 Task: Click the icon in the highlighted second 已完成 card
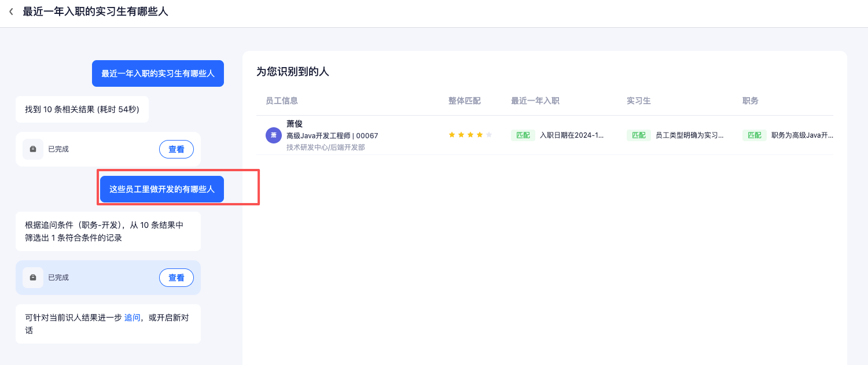click(x=33, y=278)
